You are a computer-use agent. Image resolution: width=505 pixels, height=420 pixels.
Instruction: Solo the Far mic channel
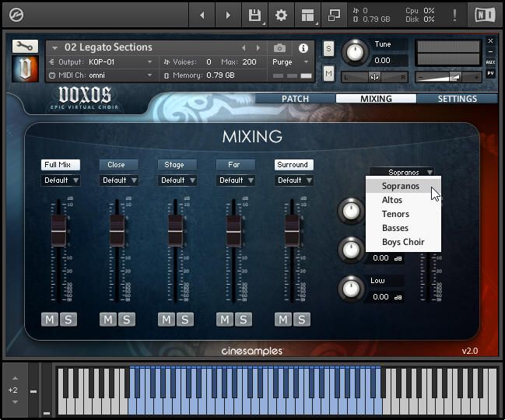pos(243,320)
